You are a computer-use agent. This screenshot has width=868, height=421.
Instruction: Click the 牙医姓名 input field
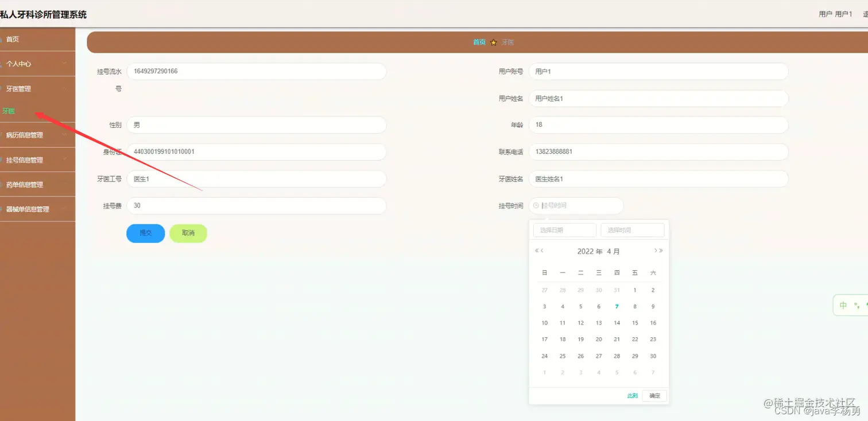(658, 179)
